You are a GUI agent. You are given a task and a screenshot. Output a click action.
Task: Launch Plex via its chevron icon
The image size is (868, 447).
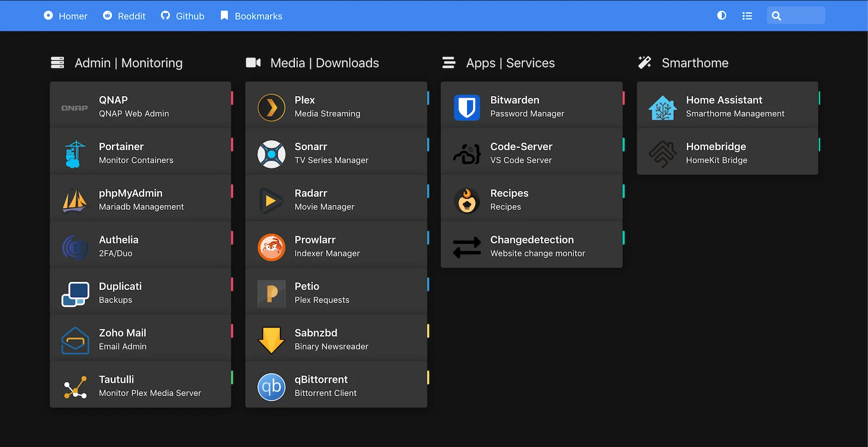(x=271, y=107)
